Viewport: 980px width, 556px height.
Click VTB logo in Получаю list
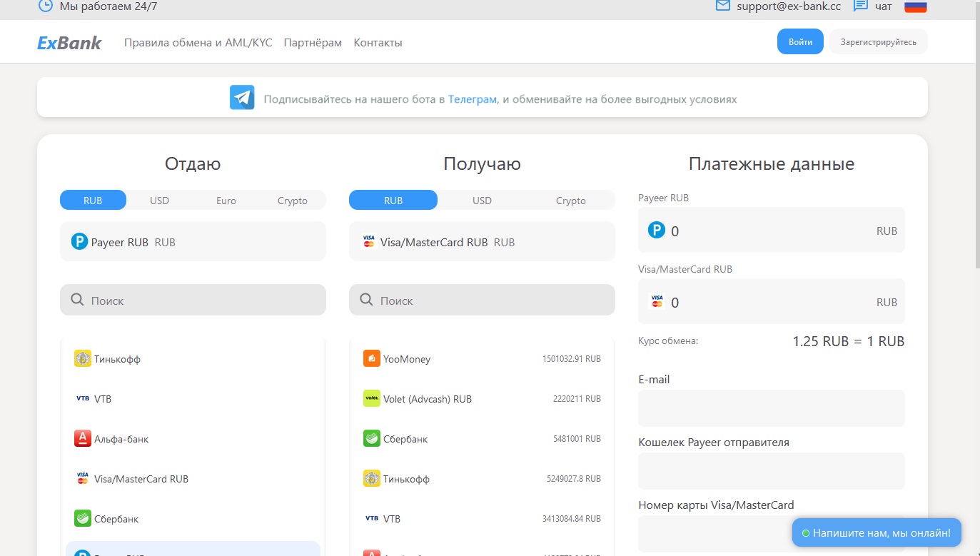372,518
